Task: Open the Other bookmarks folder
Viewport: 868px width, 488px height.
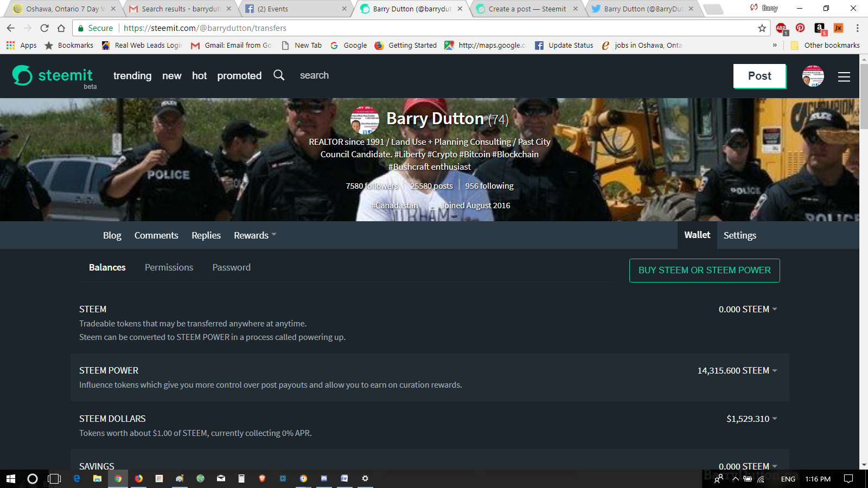Action: click(825, 46)
